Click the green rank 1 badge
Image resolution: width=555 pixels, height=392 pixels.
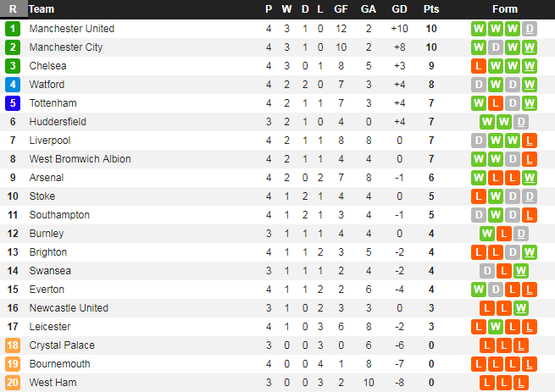coord(13,29)
